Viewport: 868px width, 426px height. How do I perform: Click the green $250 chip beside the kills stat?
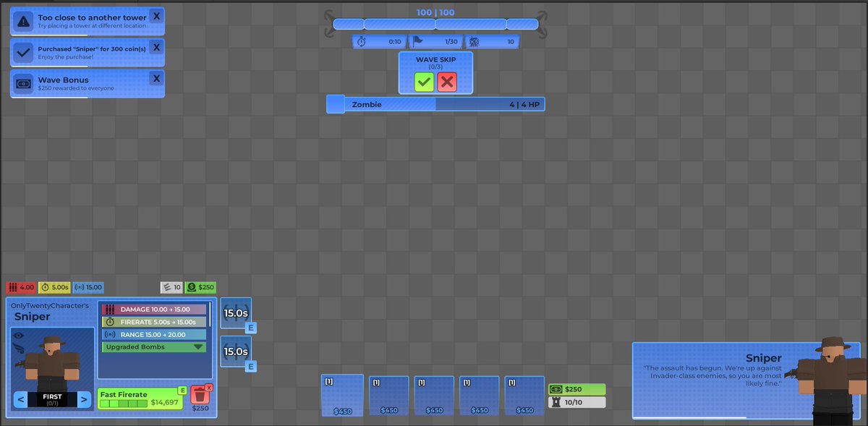(200, 287)
